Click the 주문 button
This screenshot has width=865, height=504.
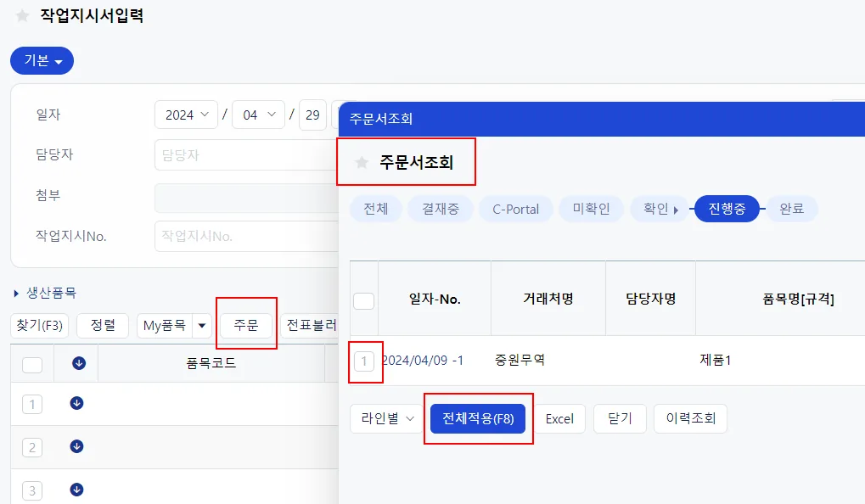[246, 325]
